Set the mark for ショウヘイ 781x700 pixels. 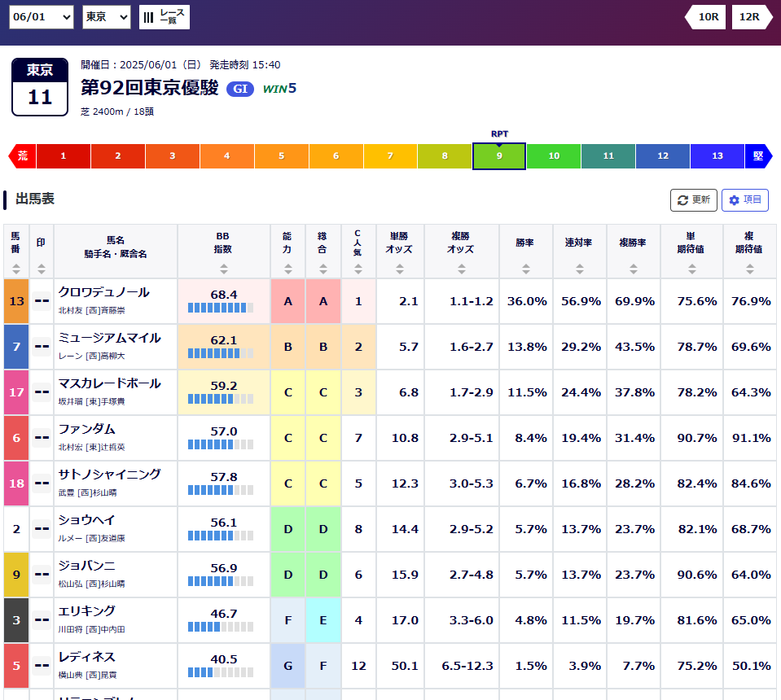(42, 529)
